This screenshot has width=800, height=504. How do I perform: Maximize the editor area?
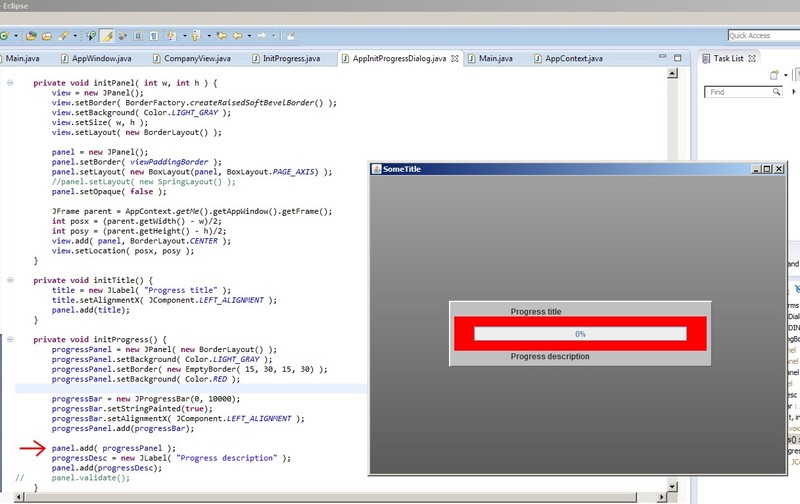tap(678, 58)
